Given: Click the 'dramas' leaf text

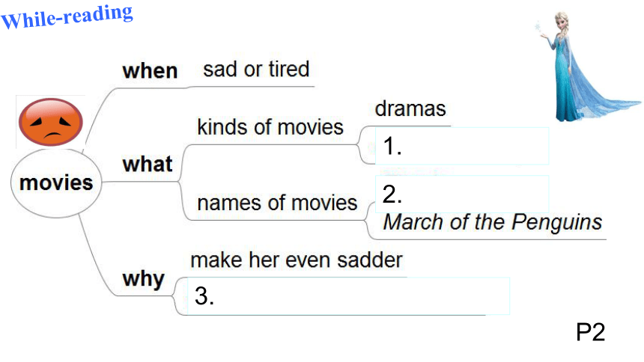Looking at the screenshot, I should (410, 108).
